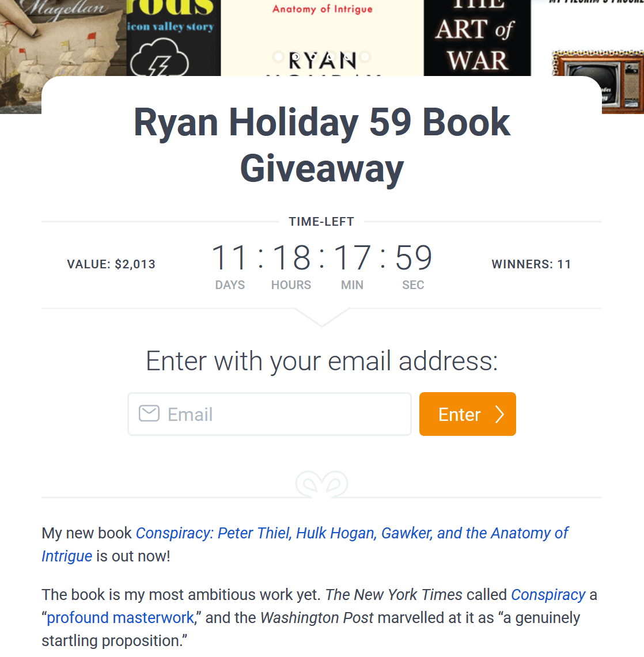Click the WINNERS: 11 label
The height and width of the screenshot is (657, 644).
531,264
